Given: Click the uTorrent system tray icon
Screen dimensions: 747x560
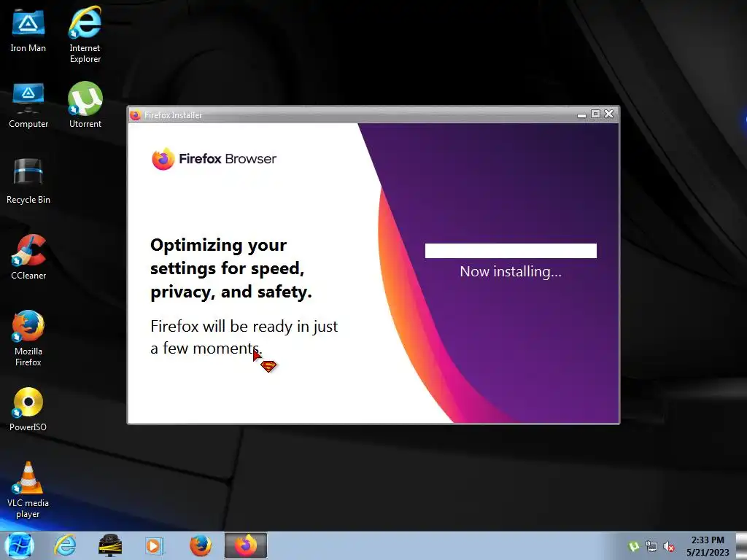Looking at the screenshot, I should [x=634, y=546].
